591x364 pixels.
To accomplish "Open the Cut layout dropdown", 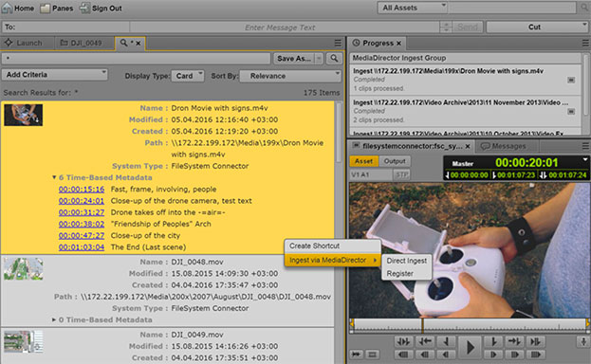I will [x=538, y=27].
